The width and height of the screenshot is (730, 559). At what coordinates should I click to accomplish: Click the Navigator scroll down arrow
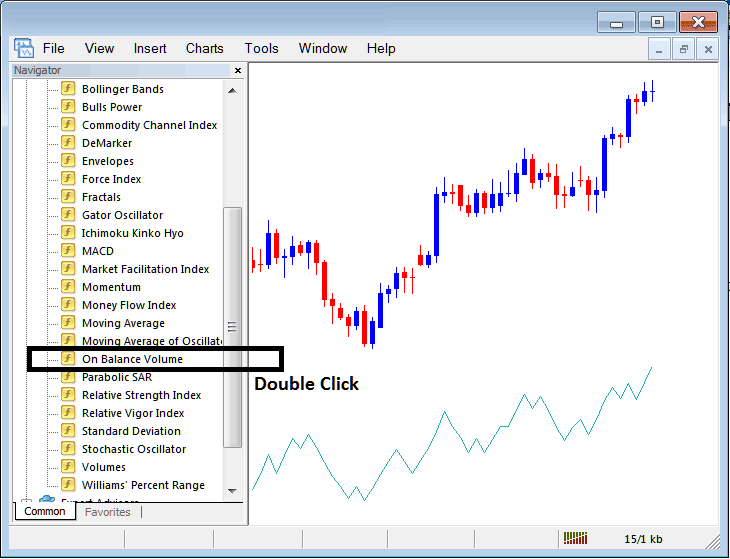[x=232, y=491]
